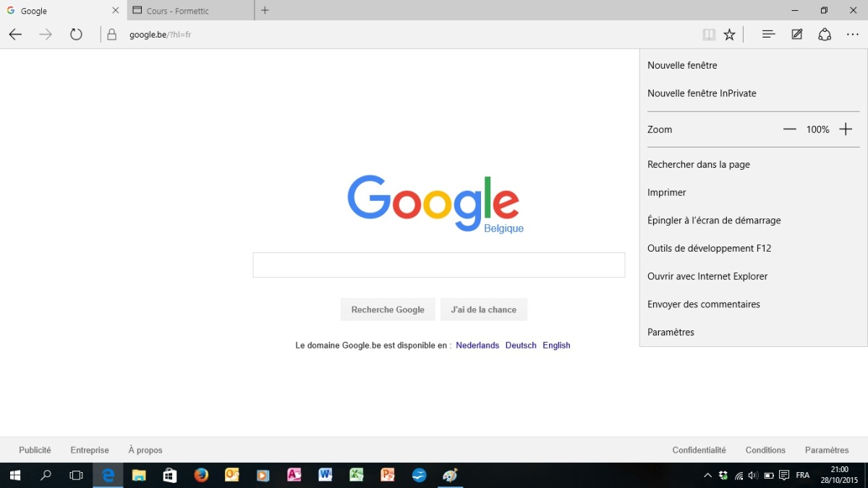This screenshot has height=488, width=868.
Task: Click the Dropbox tray icon
Action: (x=723, y=475)
